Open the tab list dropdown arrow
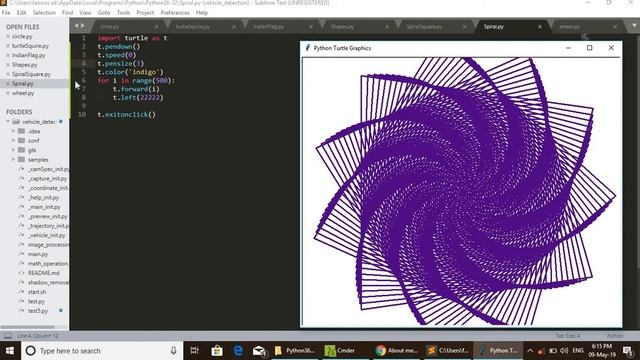640x360 pixels. pos(634,26)
